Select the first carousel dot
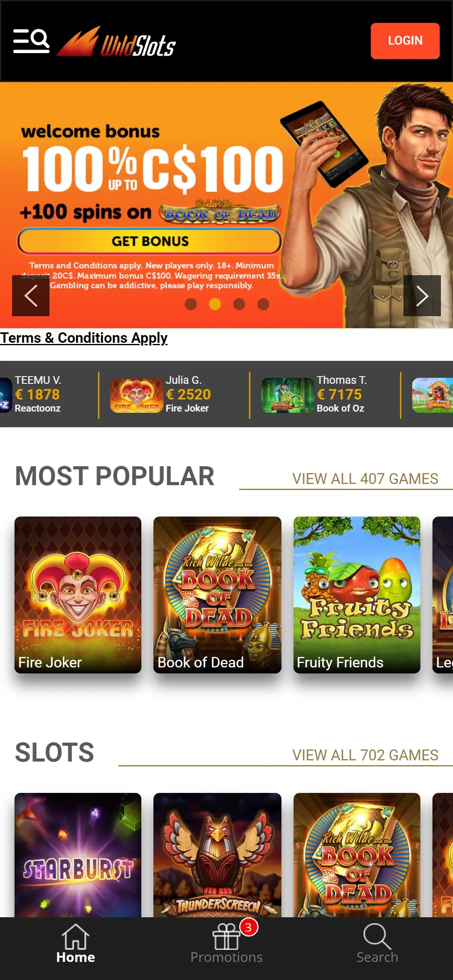The image size is (453, 980). 191,304
